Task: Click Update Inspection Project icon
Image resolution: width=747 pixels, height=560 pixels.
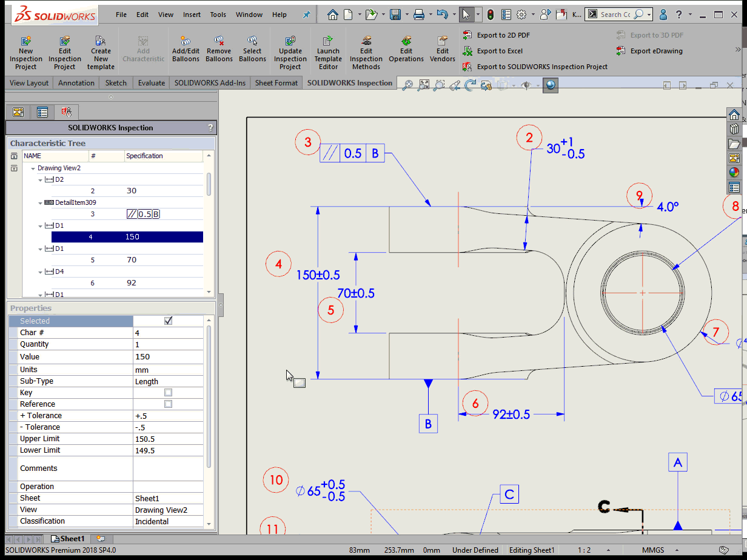Action: (290, 42)
